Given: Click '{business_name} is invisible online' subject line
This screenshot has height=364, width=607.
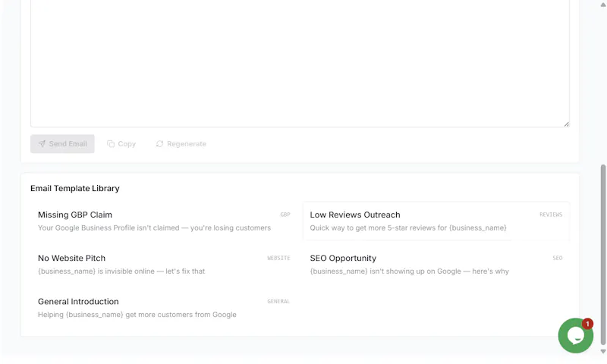Looking at the screenshot, I should click(x=121, y=271).
